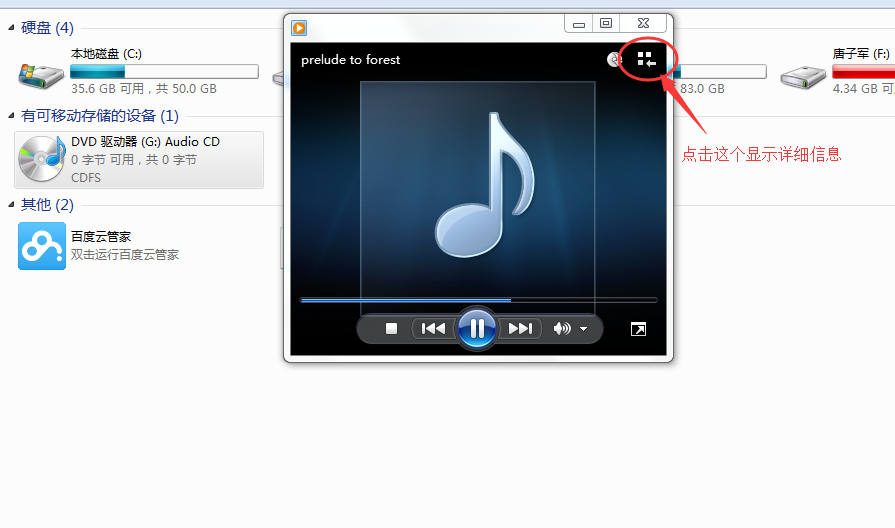This screenshot has height=528, width=895.
Task: Pause the playing song
Action: pyautogui.click(x=477, y=328)
